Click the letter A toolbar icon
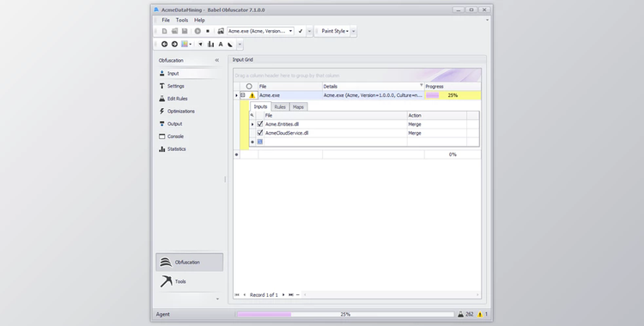The height and width of the screenshot is (326, 644). coord(221,44)
